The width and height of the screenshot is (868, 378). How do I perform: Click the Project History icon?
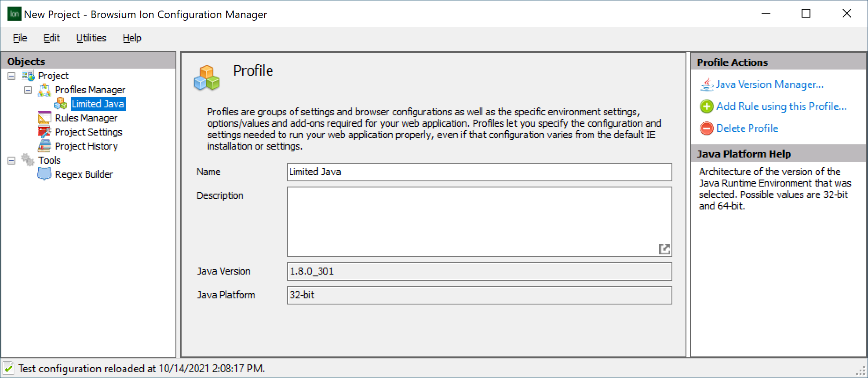tap(44, 146)
